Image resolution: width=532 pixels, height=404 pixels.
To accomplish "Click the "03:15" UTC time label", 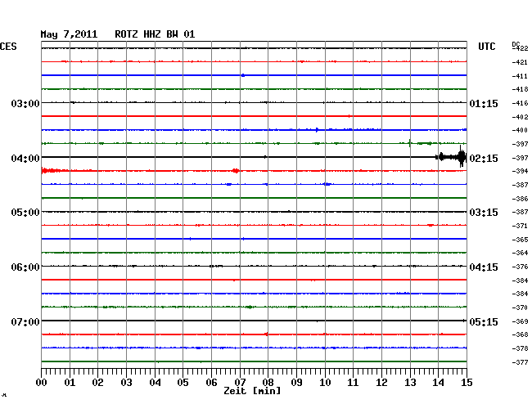I will click(484, 213).
